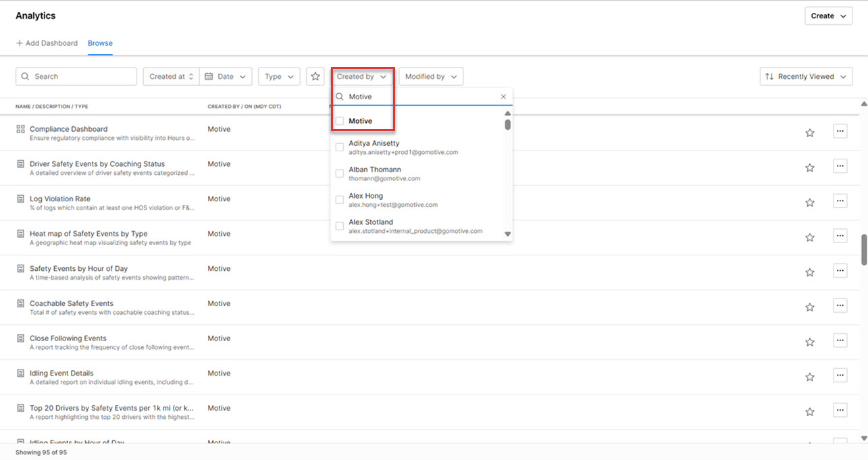Star the Driver Safety Events by Coaching Status report
This screenshot has height=460, width=868.
[809, 165]
